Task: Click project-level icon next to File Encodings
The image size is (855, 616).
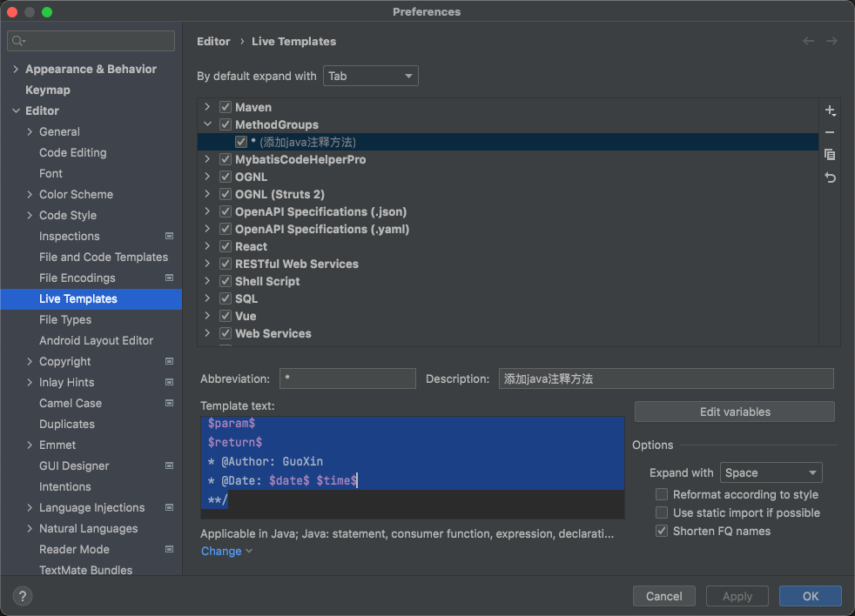Action: (x=169, y=278)
